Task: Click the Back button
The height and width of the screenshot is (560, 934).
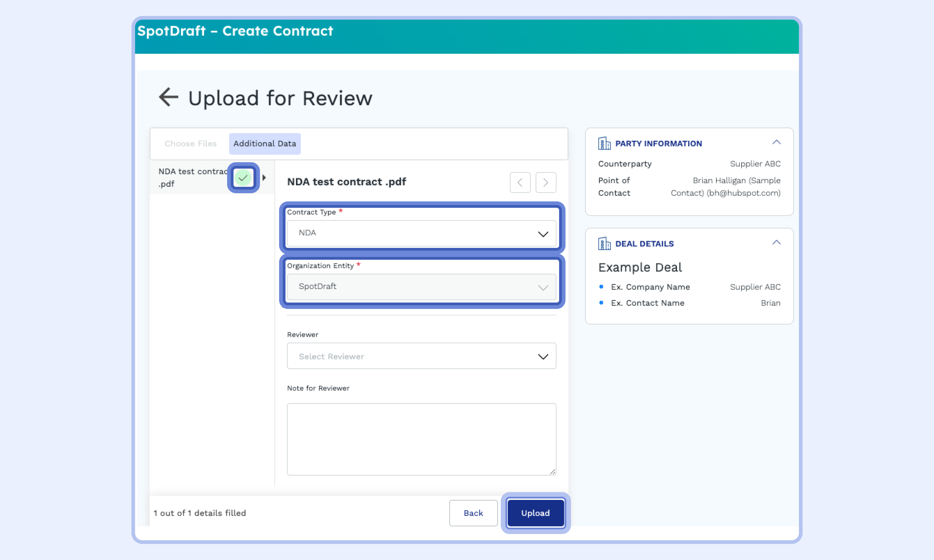Action: tap(473, 513)
